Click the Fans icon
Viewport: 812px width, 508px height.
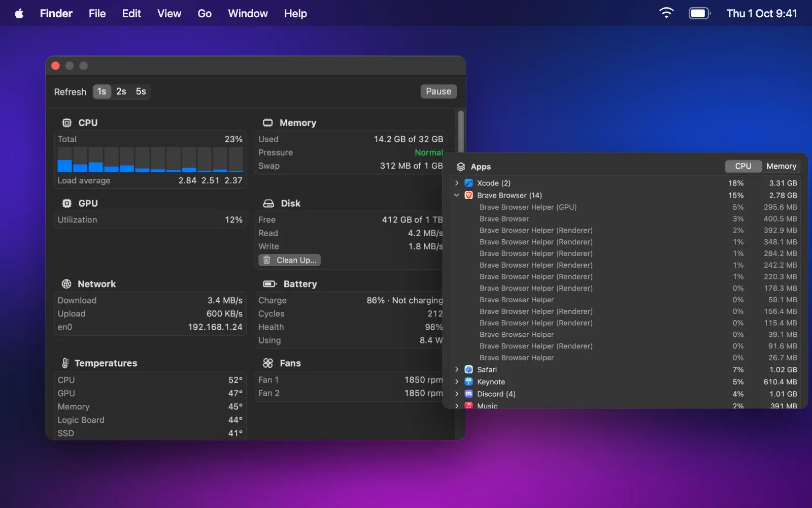pos(268,363)
